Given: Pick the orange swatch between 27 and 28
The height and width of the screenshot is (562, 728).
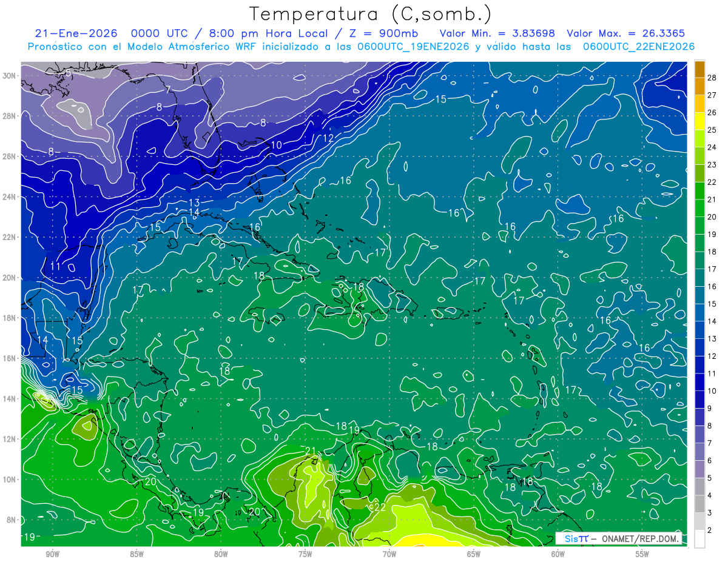Looking at the screenshot, I should pyautogui.click(x=699, y=86).
